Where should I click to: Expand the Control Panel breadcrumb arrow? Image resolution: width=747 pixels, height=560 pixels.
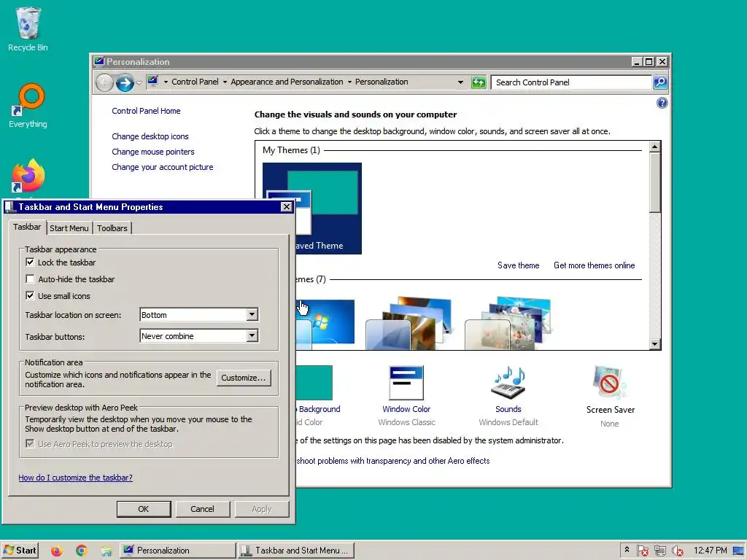[x=225, y=82]
